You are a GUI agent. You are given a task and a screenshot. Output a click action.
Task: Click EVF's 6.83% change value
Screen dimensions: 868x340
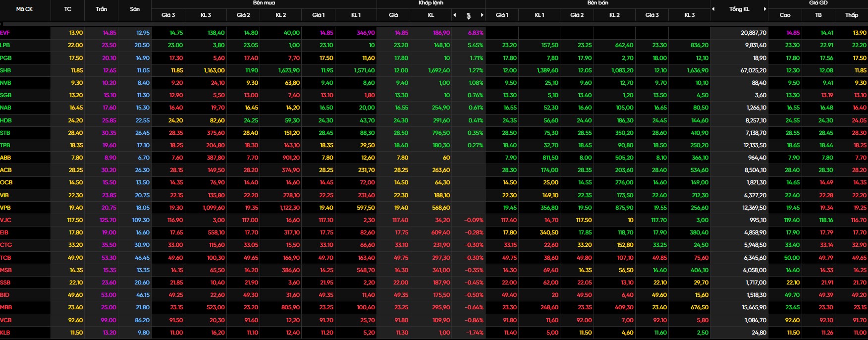[476, 33]
